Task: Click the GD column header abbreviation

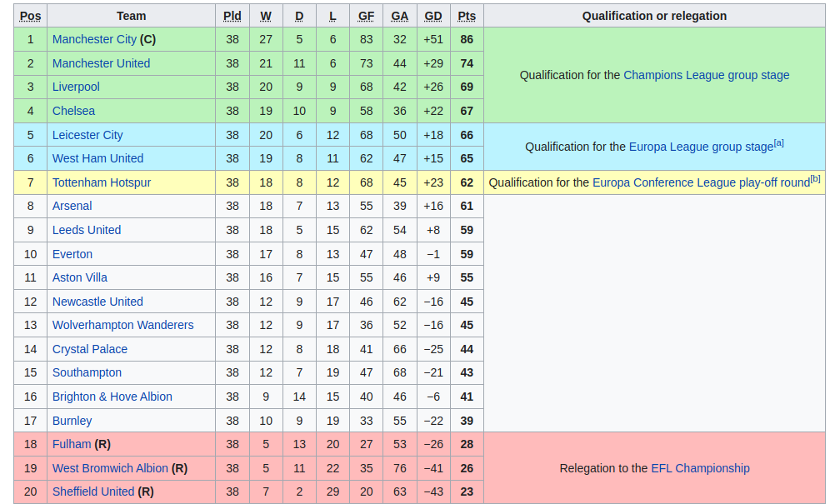Action: coord(432,16)
